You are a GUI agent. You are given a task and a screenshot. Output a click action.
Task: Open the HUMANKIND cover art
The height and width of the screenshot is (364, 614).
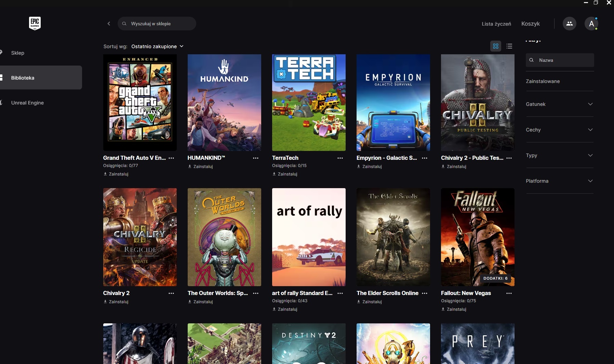224,102
